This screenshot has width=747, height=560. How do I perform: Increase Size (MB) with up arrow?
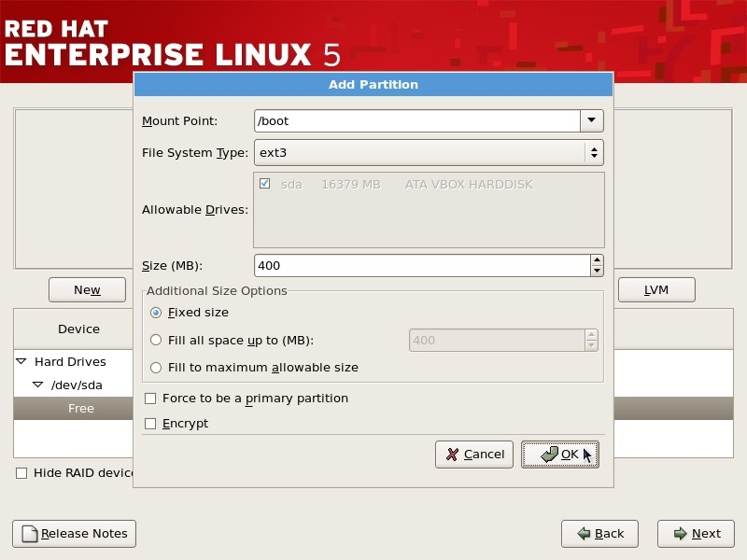point(597,260)
